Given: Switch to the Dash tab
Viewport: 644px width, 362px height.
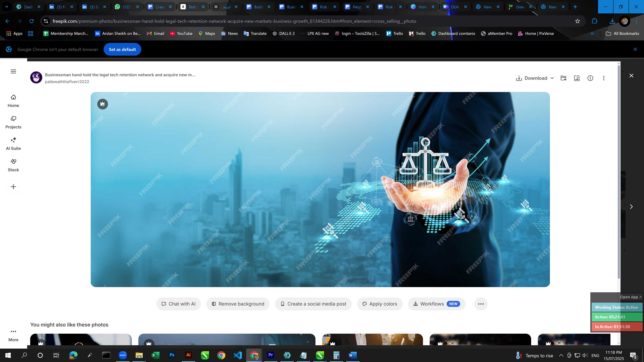Looking at the screenshot, I should click(x=28, y=7).
